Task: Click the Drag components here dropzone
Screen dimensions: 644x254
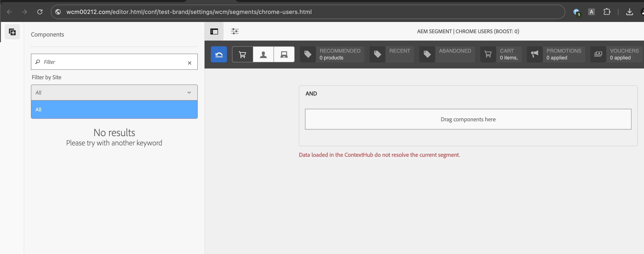Action: (468, 119)
